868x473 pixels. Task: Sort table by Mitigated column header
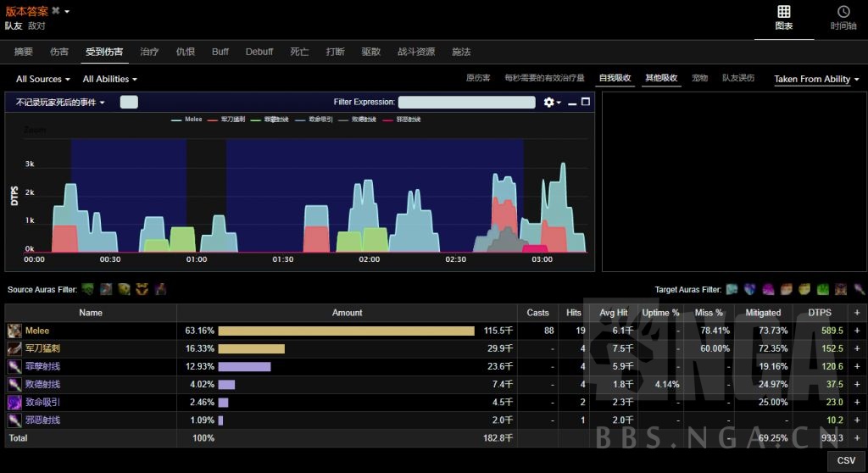click(x=763, y=313)
